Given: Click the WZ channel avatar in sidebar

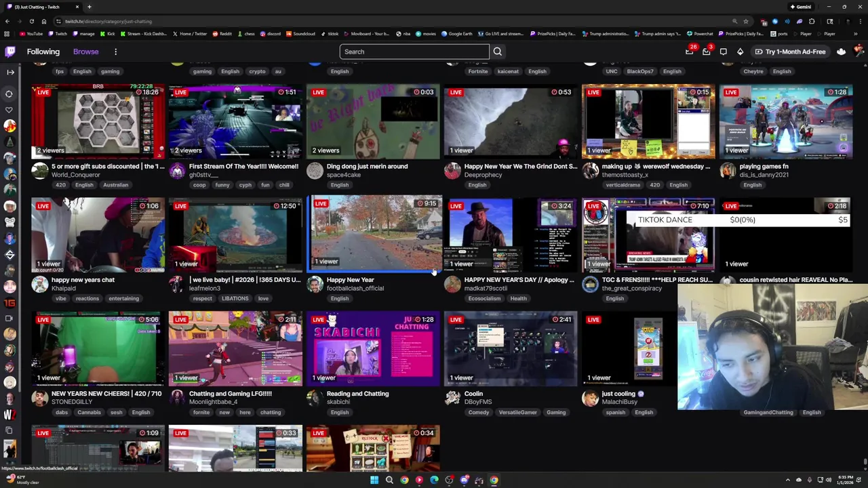Looking at the screenshot, I should click(x=9, y=415).
